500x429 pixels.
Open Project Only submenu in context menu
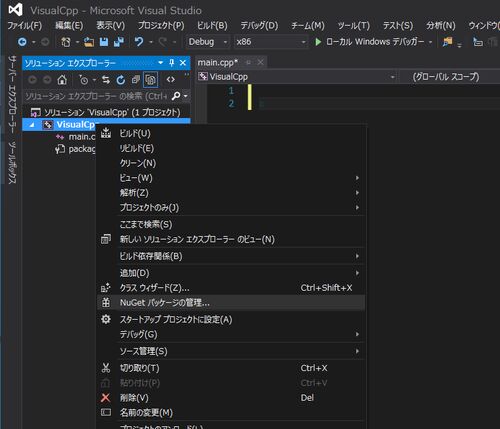231,208
